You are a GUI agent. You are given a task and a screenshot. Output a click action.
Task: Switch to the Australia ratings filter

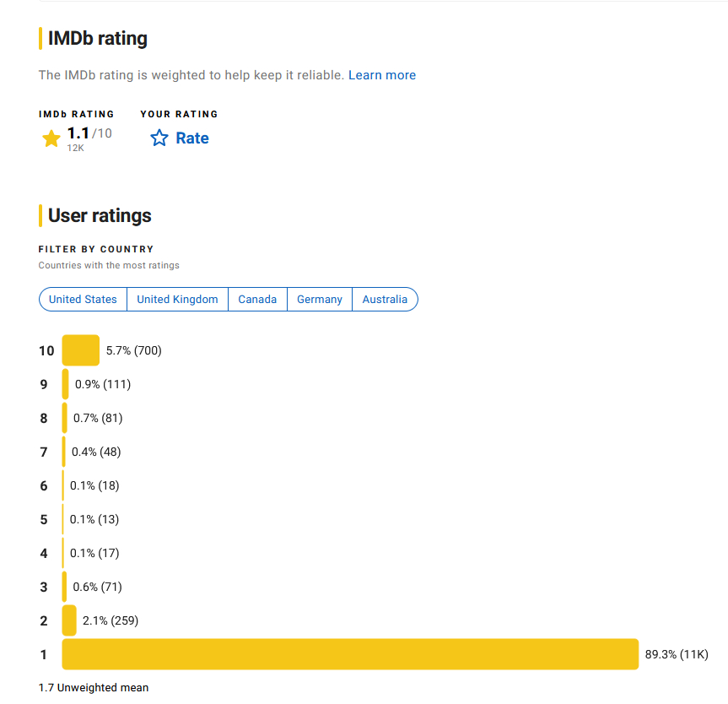[385, 300]
